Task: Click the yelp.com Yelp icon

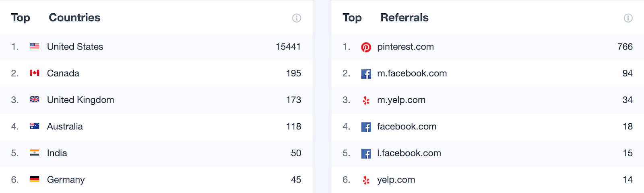Action: (366, 180)
